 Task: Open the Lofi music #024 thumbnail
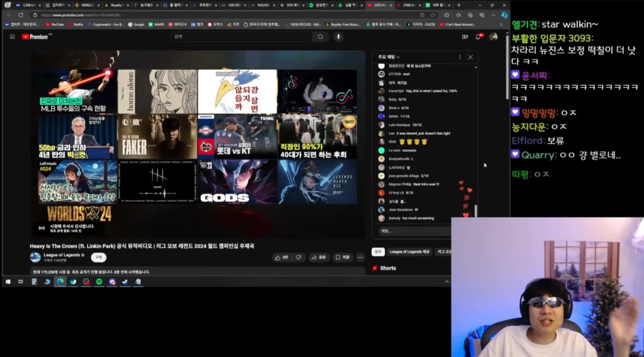point(77,182)
